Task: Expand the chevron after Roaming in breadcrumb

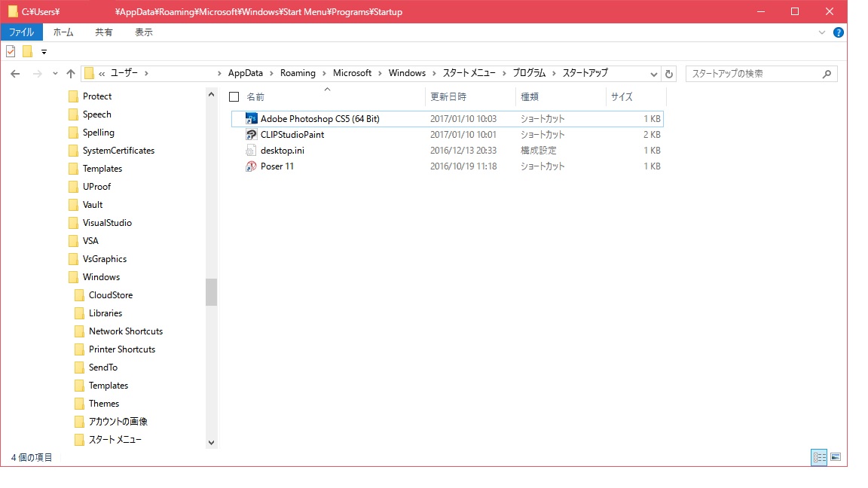Action: [324, 74]
